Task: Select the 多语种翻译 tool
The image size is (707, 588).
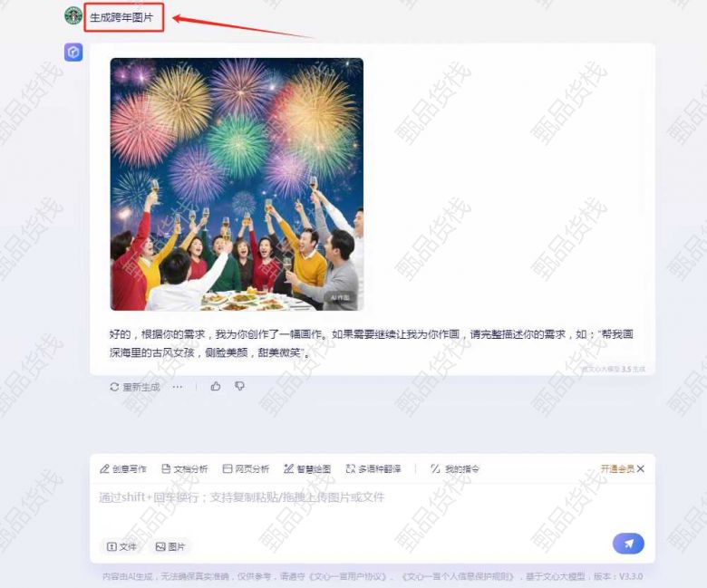Action: tap(373, 469)
